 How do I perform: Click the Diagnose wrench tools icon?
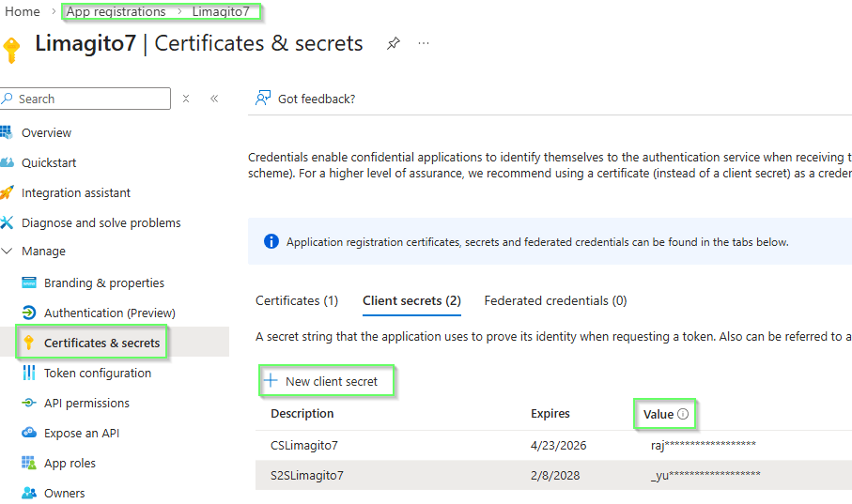coord(7,222)
